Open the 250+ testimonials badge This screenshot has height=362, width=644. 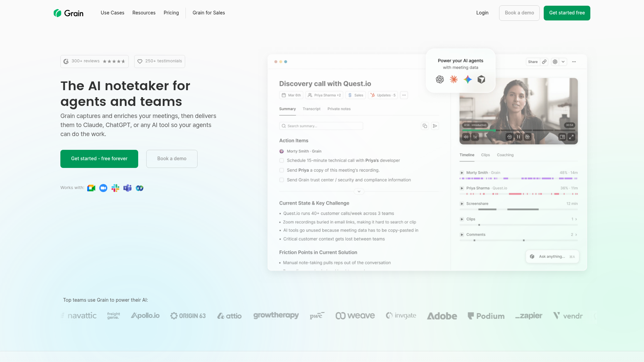coord(160,61)
